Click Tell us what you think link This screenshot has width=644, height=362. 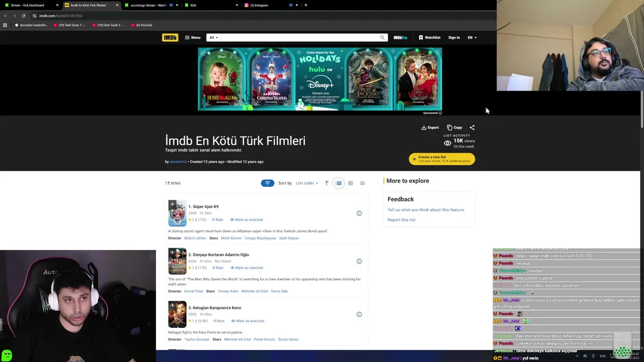pos(426,210)
